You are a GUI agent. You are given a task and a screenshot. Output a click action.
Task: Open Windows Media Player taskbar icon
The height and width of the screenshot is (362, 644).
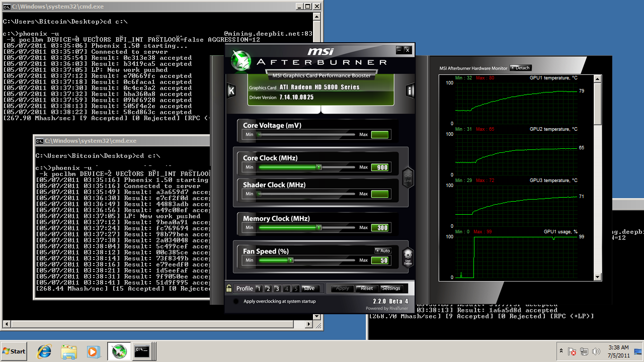(93, 351)
